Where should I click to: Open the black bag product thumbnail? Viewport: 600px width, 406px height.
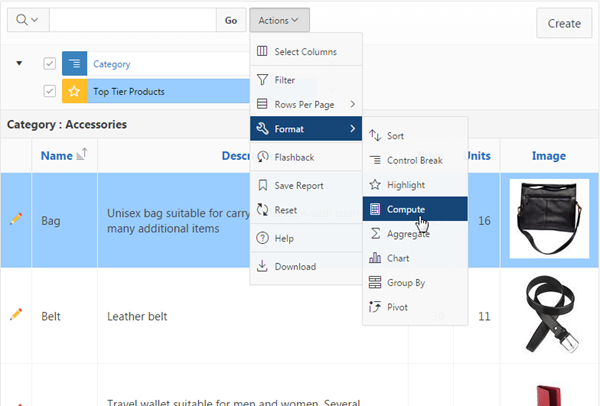pos(548,219)
